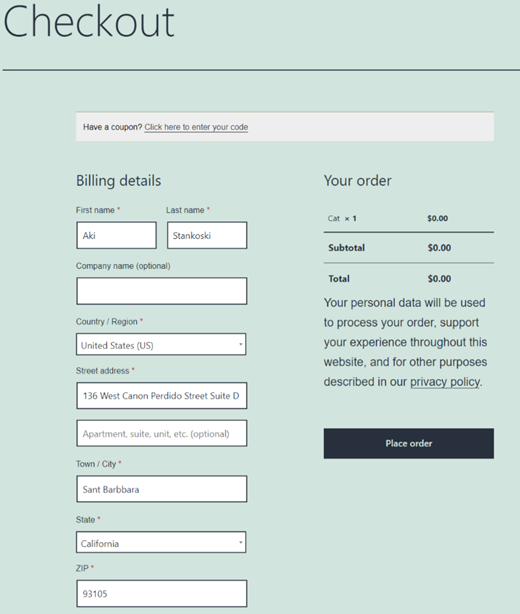
Task: Click the Billing details heading
Action: point(118,181)
